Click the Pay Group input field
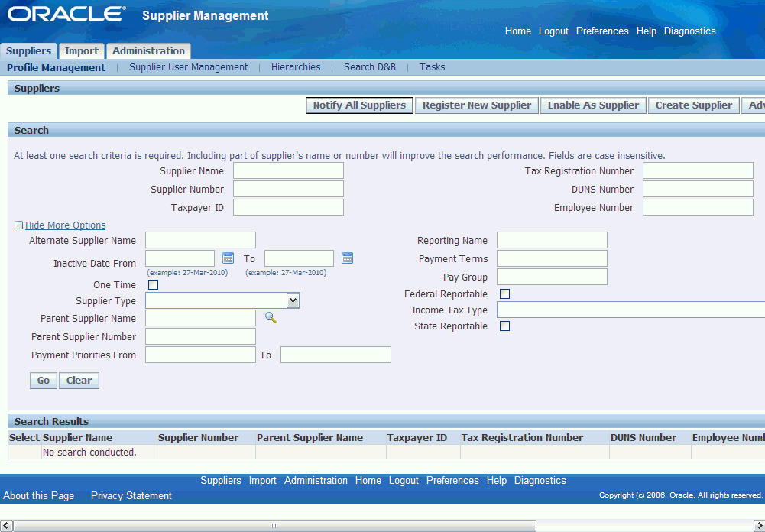 coord(553,277)
